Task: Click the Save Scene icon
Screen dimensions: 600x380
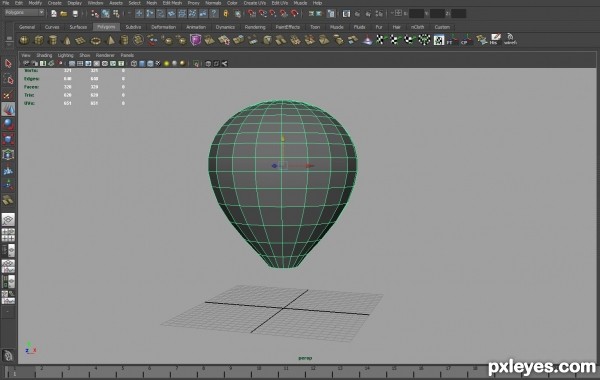Action: 75,14
